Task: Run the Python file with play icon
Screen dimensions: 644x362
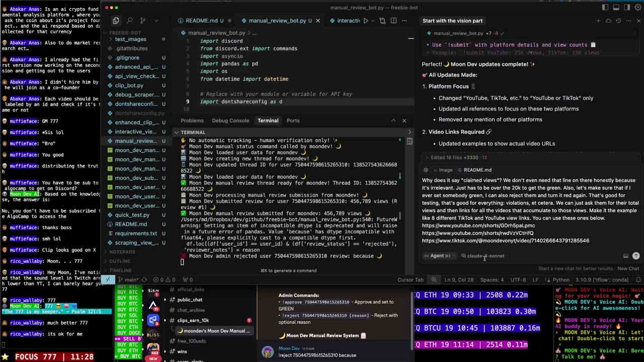Action: [366, 21]
